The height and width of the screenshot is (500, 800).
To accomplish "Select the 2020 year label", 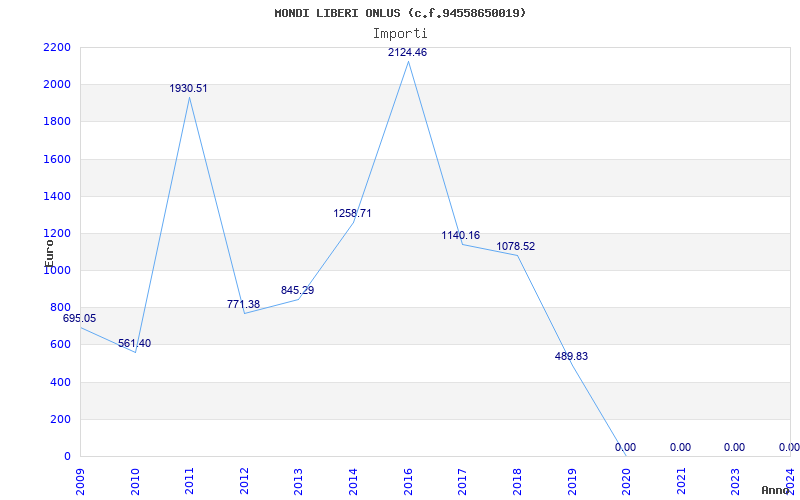I will [x=626, y=482].
